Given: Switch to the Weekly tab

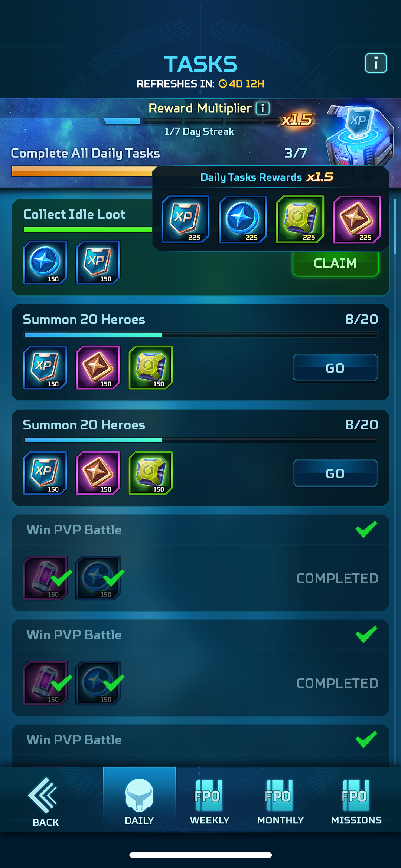Looking at the screenshot, I should (209, 802).
